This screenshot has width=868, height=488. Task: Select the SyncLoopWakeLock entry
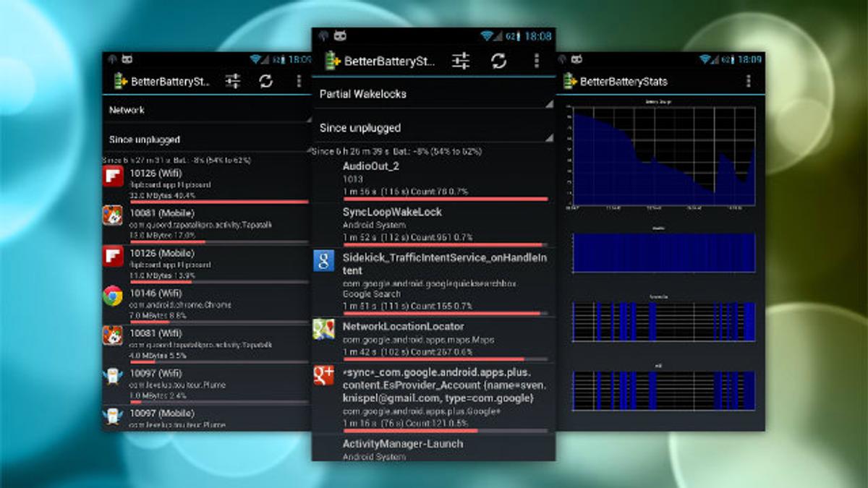click(x=434, y=226)
